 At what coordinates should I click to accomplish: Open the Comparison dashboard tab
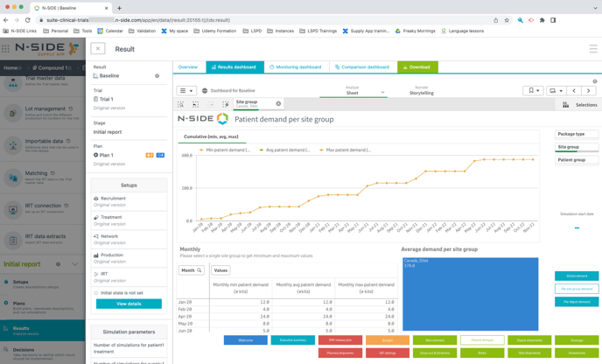pos(362,66)
